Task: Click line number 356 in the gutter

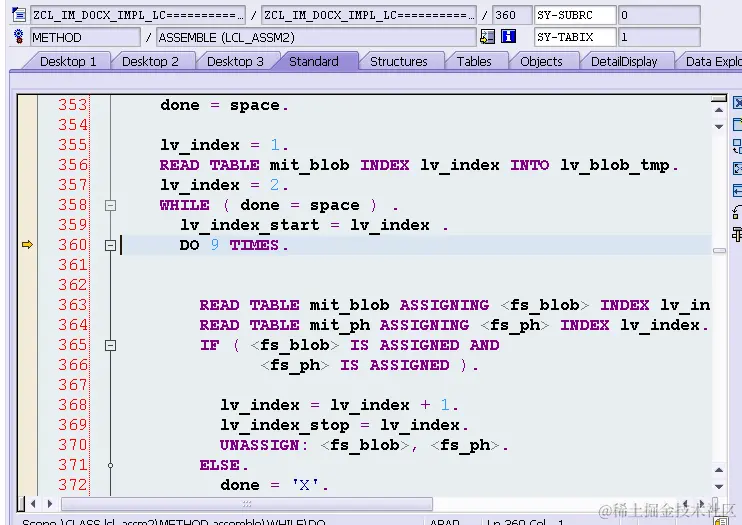Action: pyautogui.click(x=73, y=165)
